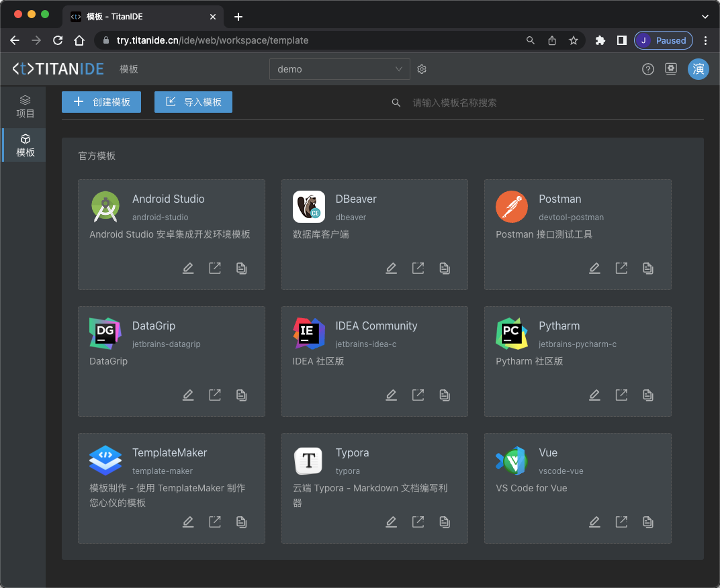Click the open-external icon on IDEA Community card

(x=418, y=395)
